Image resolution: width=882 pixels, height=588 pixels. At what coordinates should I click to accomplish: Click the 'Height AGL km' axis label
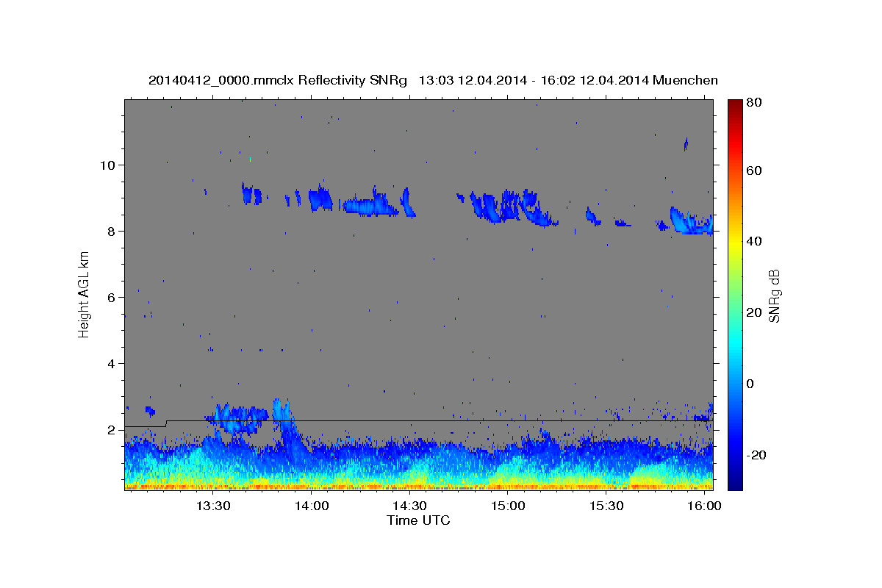(x=84, y=294)
